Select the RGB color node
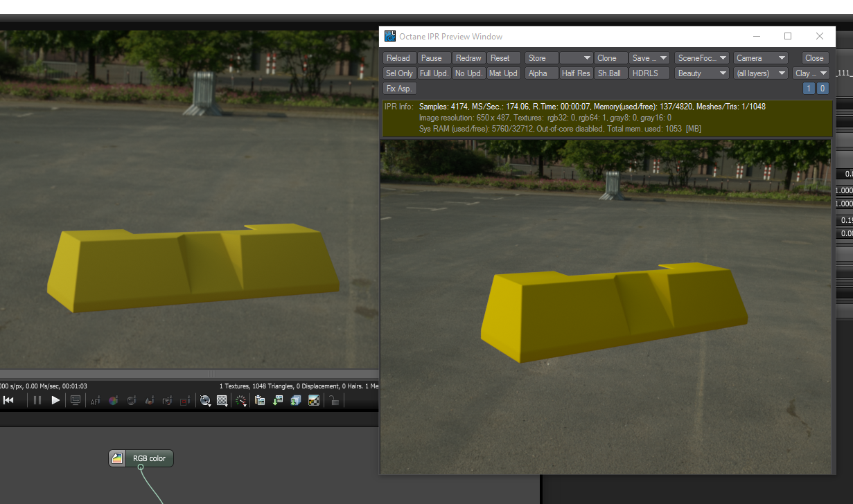The image size is (853, 504). click(141, 458)
